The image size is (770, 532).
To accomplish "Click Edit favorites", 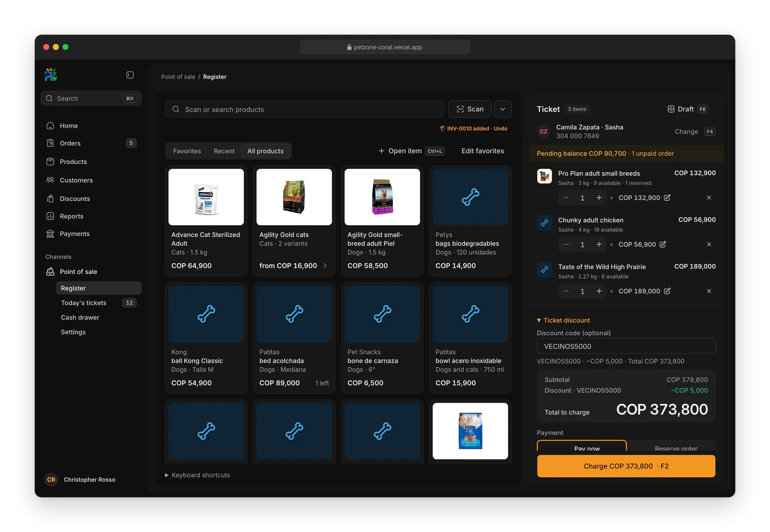I will [483, 151].
